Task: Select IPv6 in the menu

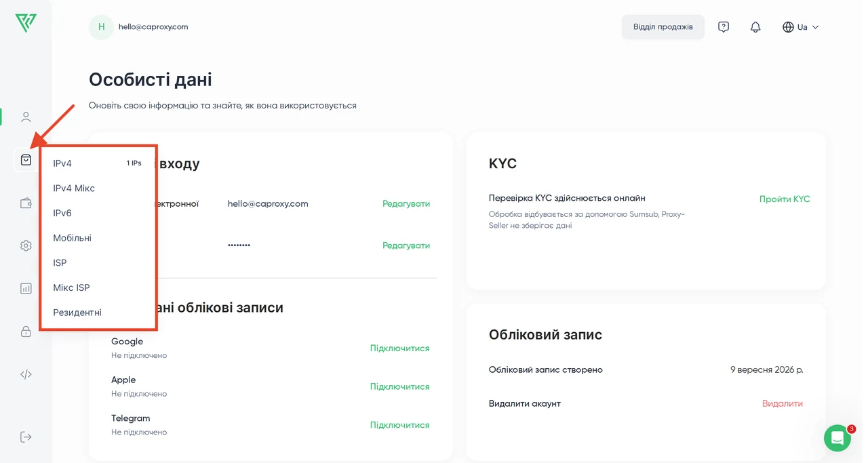Action: pos(62,213)
